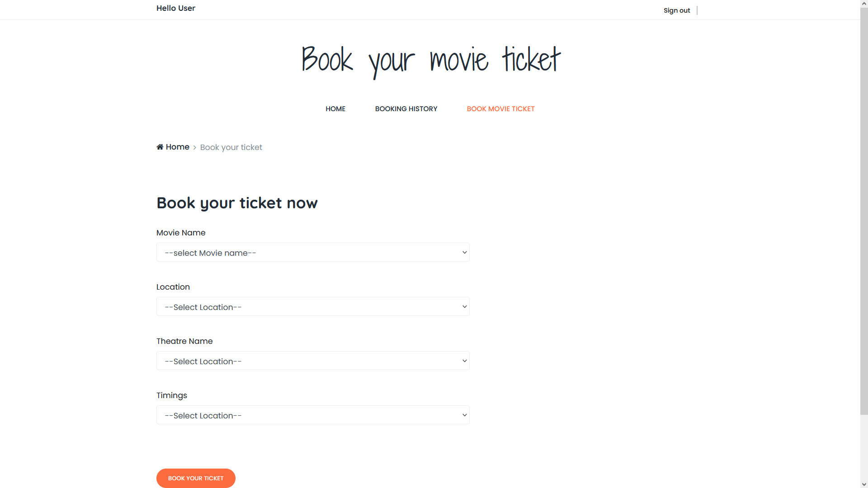The image size is (868, 488).
Task: Open the Location dropdown
Action: tap(313, 306)
